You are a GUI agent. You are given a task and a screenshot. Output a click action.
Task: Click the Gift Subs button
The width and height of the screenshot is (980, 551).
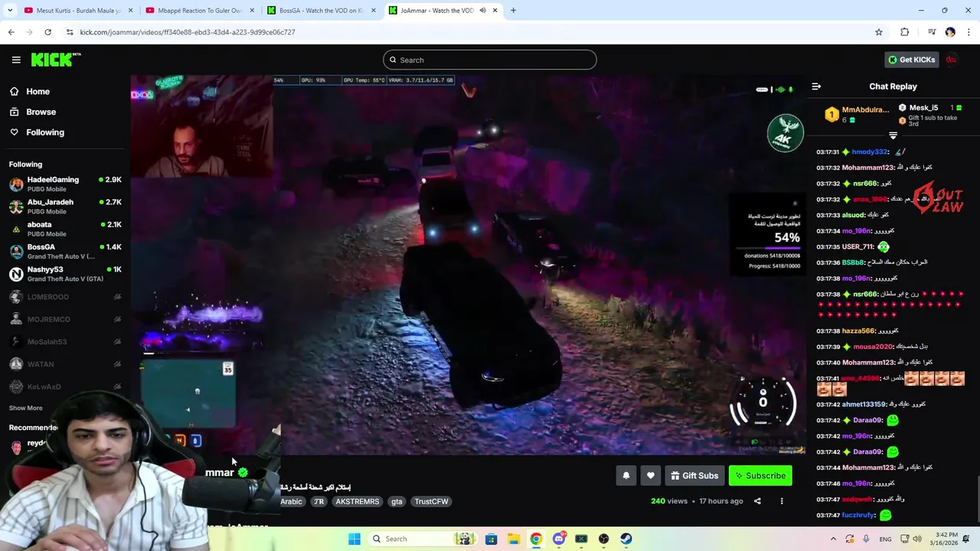(694, 475)
